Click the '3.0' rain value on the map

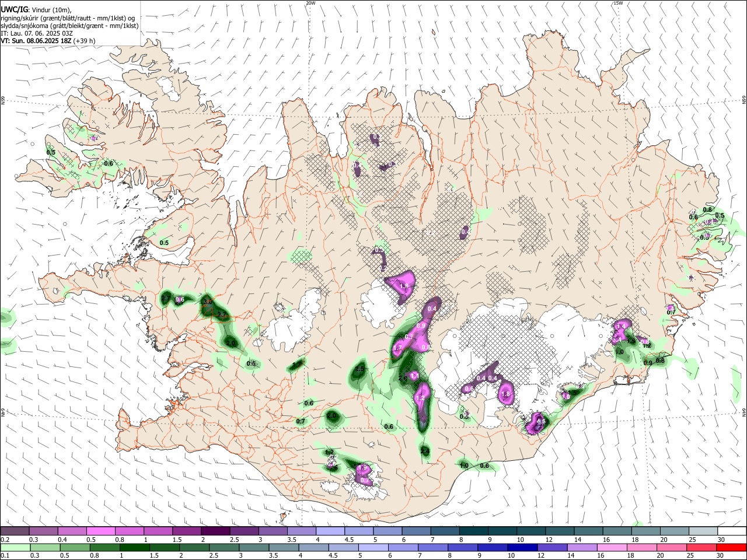(207, 302)
